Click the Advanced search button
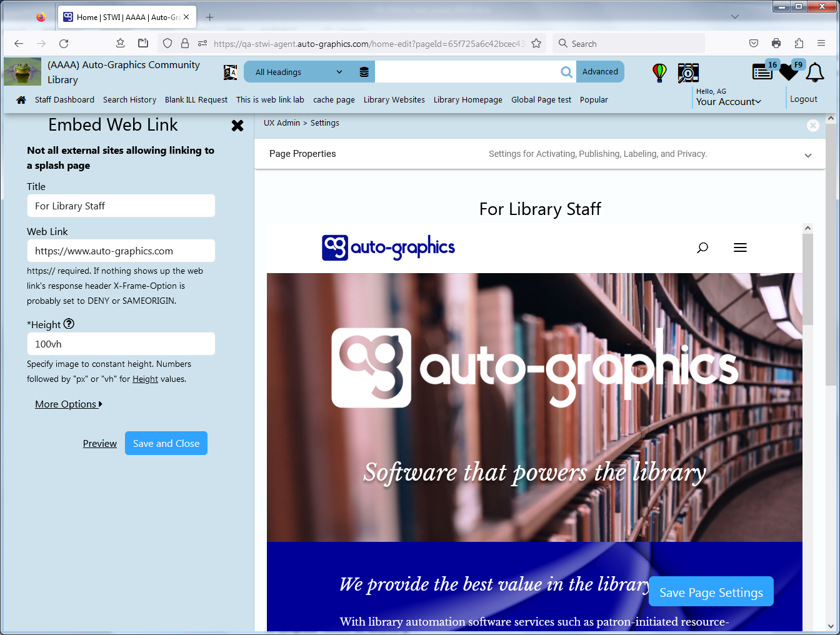The height and width of the screenshot is (635, 840). pos(600,72)
